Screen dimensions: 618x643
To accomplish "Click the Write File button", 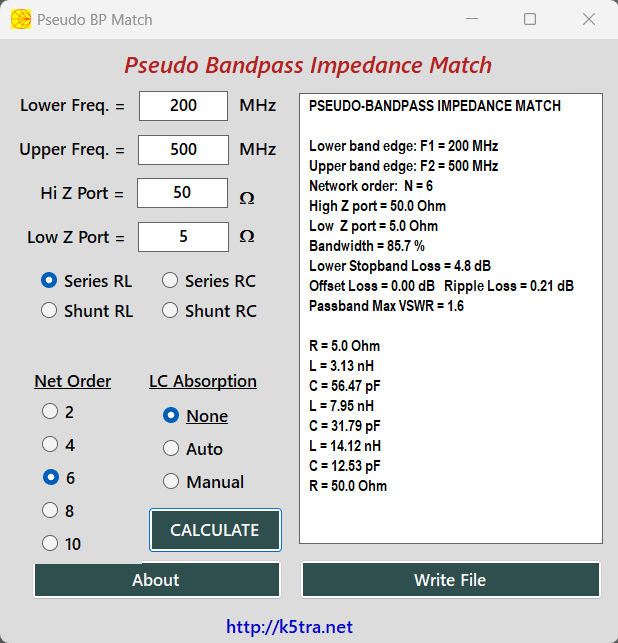I will (x=450, y=580).
